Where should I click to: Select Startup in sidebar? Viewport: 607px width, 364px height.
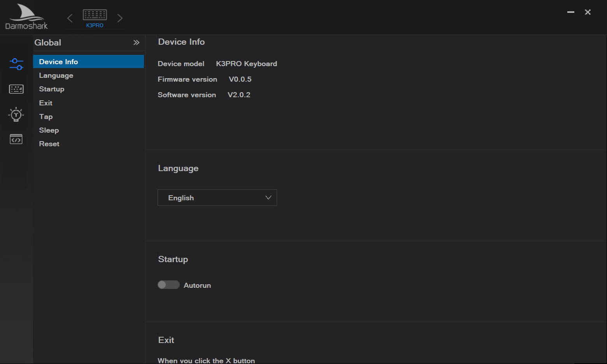point(88,89)
